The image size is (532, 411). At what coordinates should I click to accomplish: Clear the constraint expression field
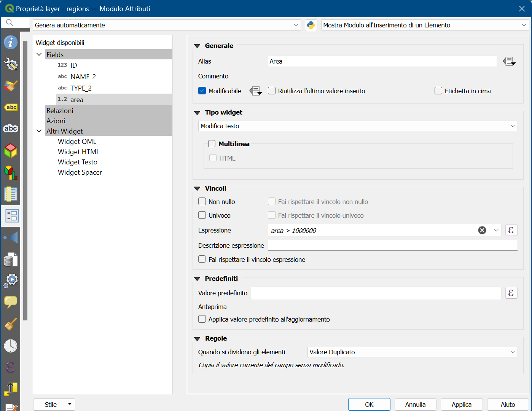tap(482, 230)
